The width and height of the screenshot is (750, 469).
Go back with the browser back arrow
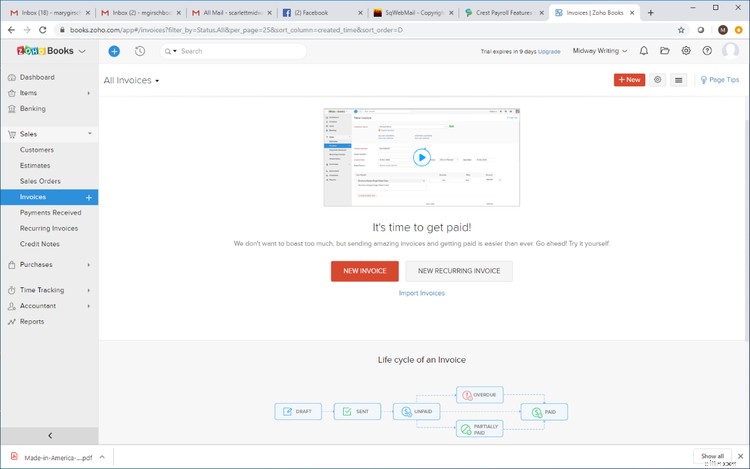(x=11, y=30)
